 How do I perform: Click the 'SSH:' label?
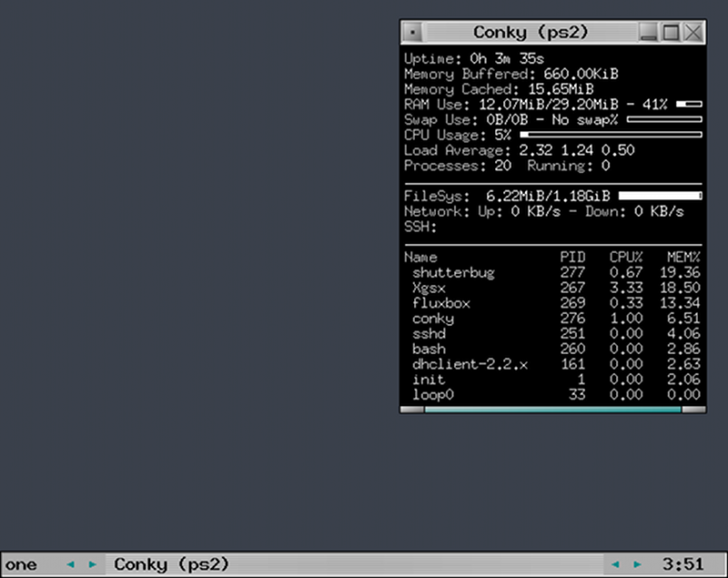(420, 227)
